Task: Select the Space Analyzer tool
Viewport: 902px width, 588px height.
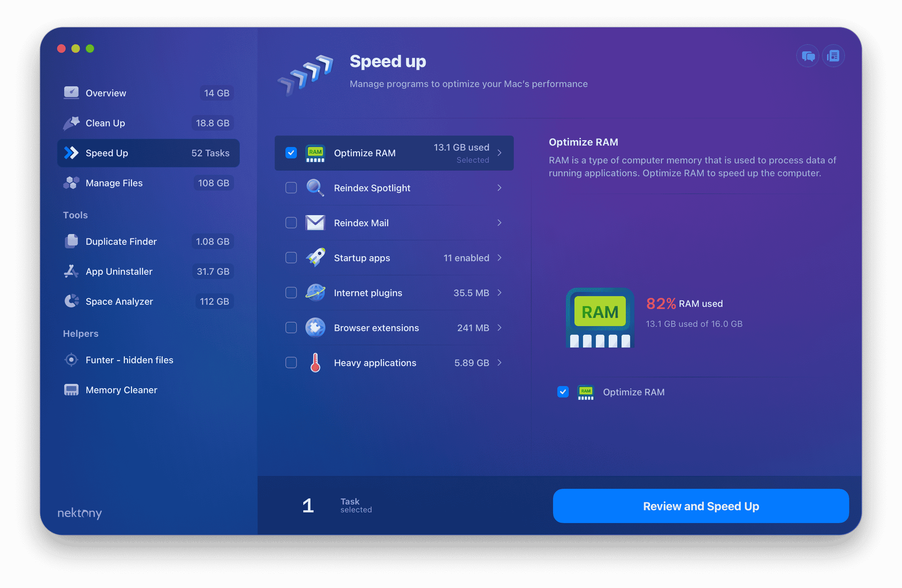Action: 120,301
